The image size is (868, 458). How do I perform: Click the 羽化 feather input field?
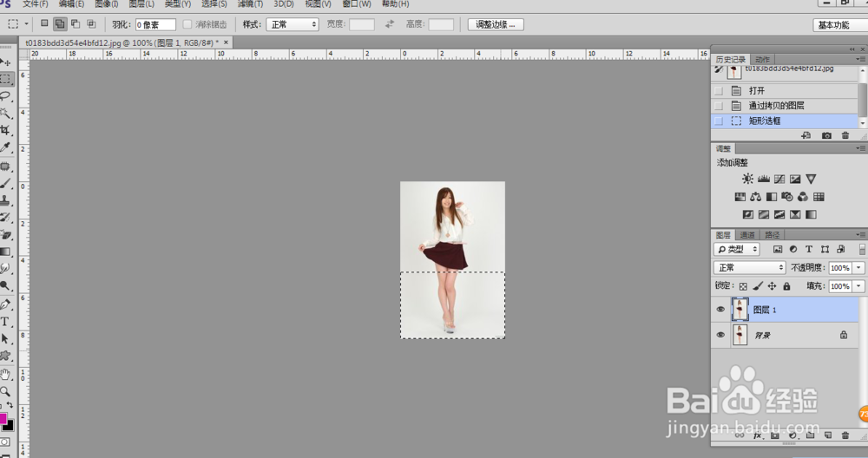point(155,24)
